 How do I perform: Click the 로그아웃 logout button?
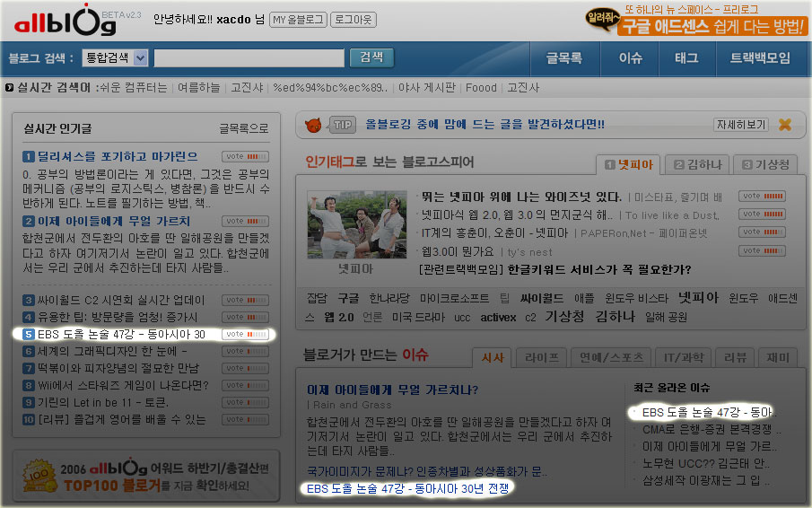click(354, 20)
